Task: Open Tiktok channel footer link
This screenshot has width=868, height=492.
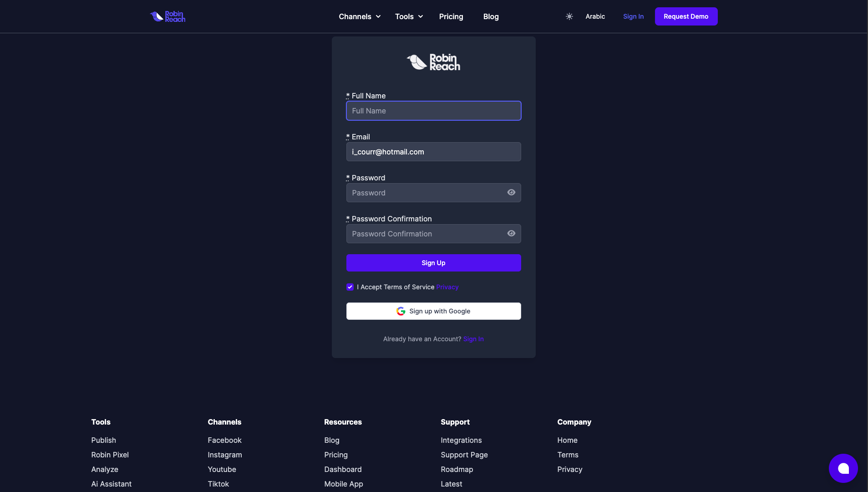Action: (218, 484)
